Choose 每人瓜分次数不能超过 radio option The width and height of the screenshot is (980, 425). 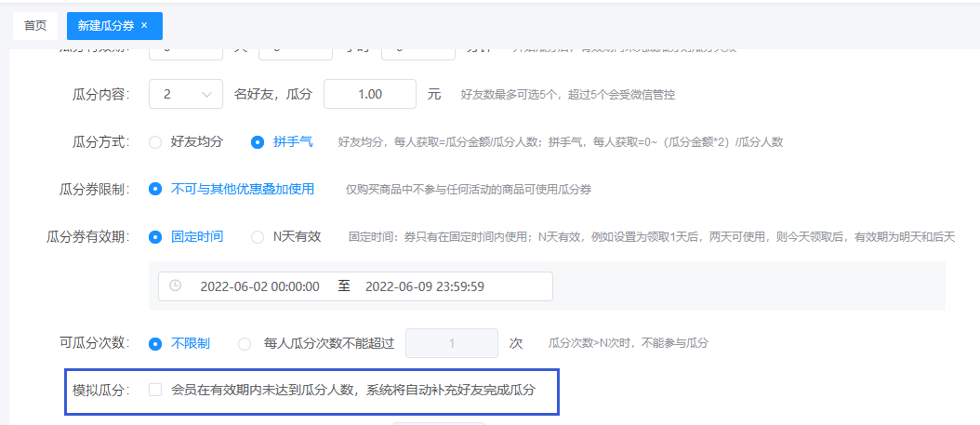tap(245, 343)
